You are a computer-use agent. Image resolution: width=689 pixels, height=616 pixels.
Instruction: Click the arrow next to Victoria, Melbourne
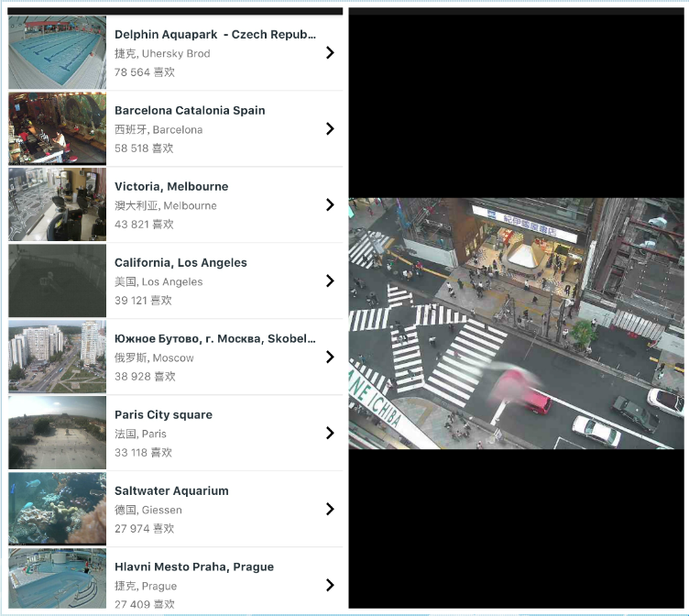click(330, 205)
